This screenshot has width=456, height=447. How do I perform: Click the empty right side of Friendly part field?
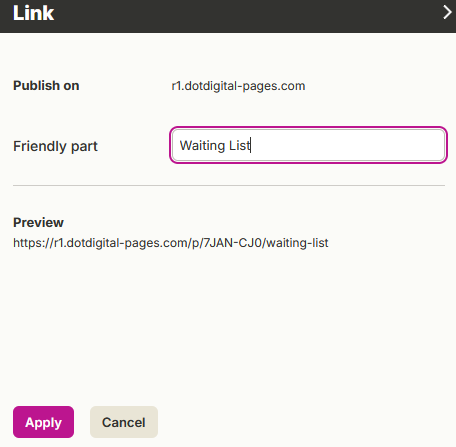click(347, 145)
